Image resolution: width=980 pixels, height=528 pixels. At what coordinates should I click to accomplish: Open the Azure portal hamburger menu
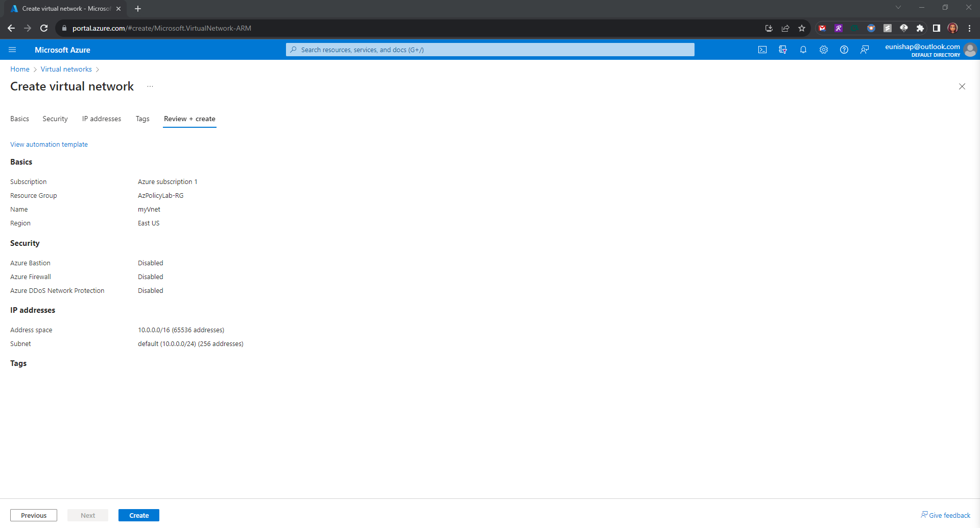12,50
